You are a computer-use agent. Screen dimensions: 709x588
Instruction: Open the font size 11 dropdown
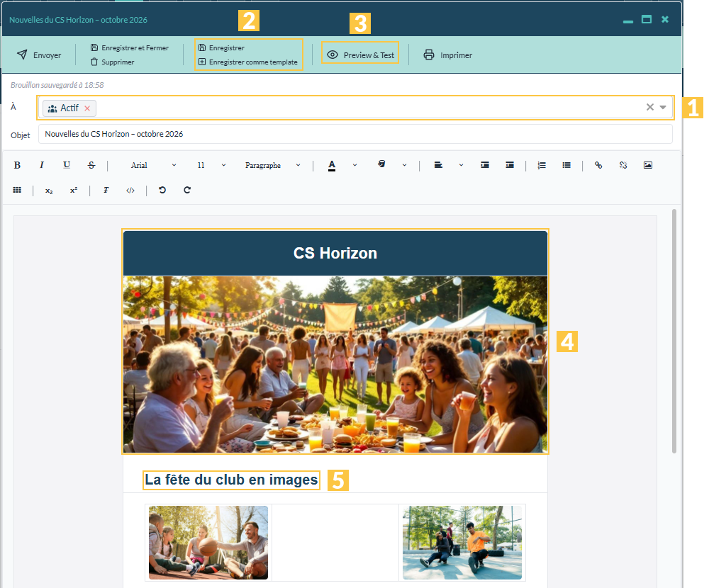(x=211, y=165)
